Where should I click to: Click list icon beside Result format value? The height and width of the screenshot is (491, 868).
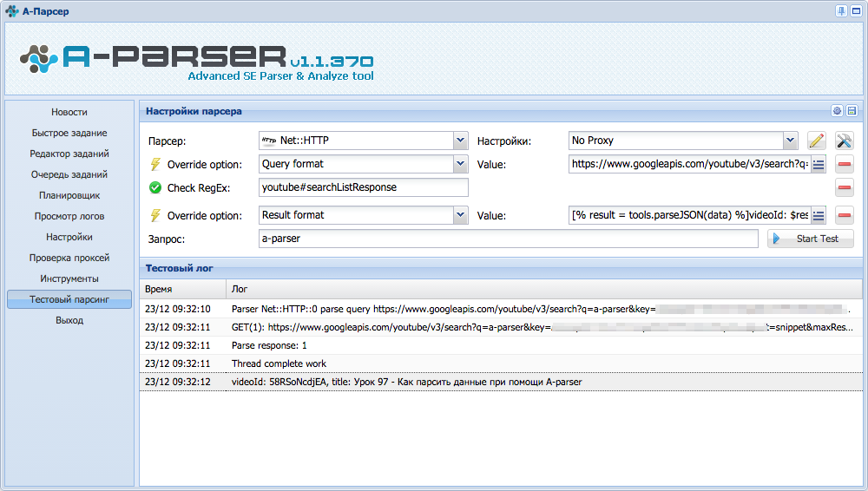(x=819, y=215)
